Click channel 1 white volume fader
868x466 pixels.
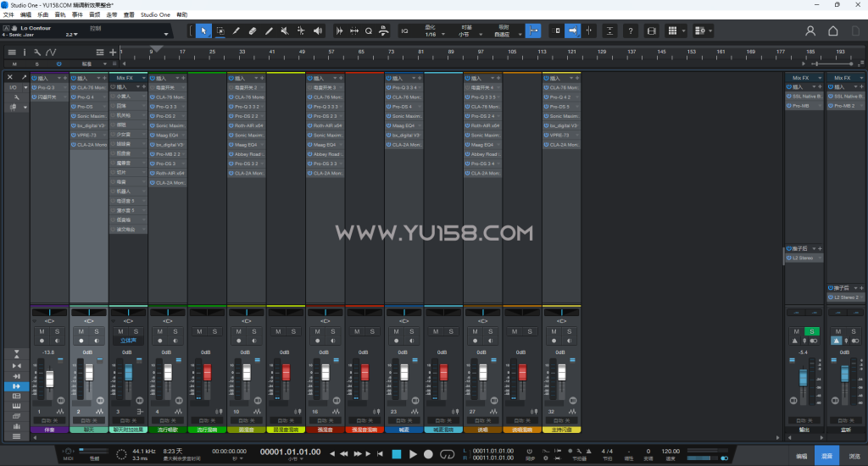point(50,379)
